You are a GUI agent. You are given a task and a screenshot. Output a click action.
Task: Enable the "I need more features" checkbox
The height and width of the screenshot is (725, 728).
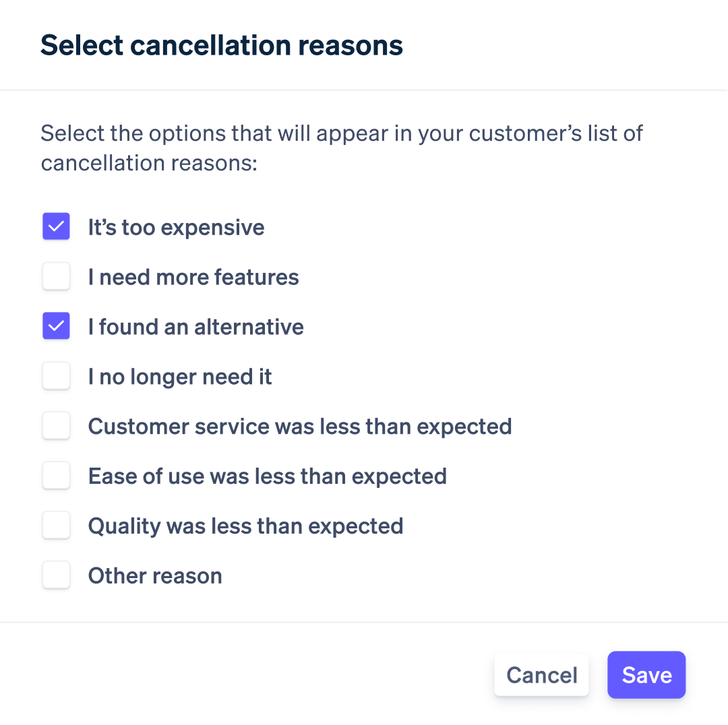coord(56,277)
